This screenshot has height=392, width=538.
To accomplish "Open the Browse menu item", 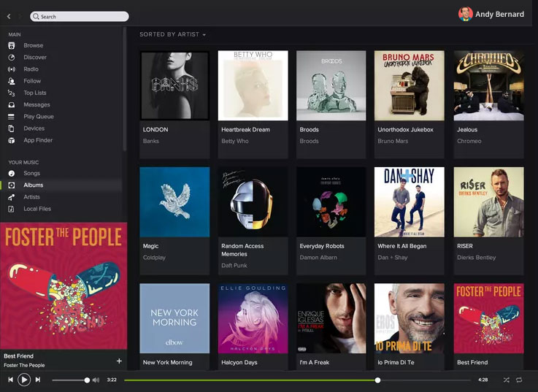I will pyautogui.click(x=34, y=45).
